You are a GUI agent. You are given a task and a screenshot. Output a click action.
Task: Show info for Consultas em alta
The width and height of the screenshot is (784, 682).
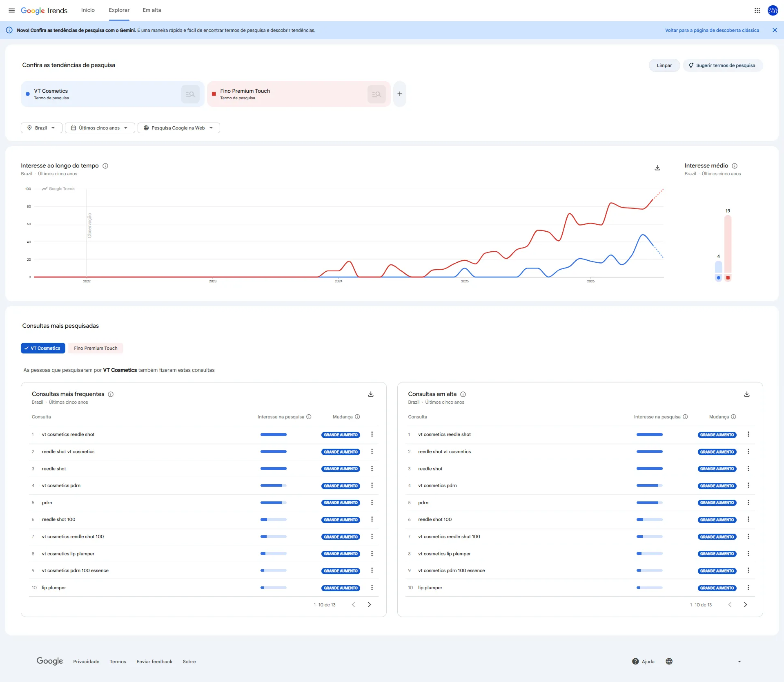click(463, 394)
